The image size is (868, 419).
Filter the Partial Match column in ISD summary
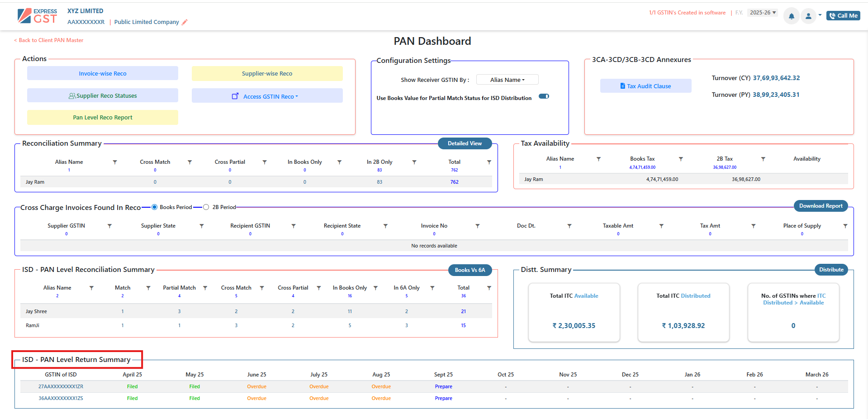[205, 288]
